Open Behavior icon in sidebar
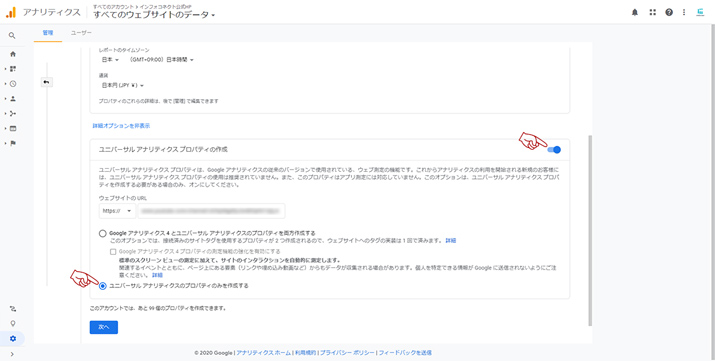Screen dimensions: 715x361 coord(13,129)
